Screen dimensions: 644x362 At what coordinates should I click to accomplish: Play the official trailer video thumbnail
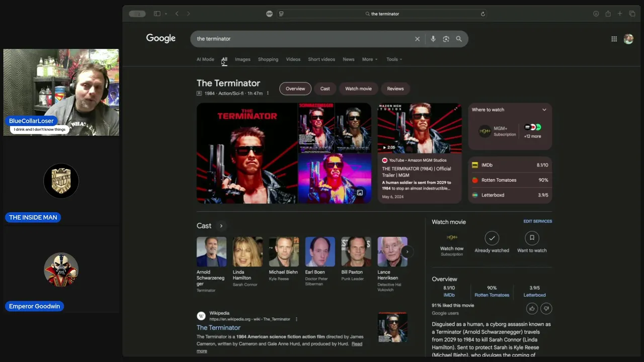[420, 128]
